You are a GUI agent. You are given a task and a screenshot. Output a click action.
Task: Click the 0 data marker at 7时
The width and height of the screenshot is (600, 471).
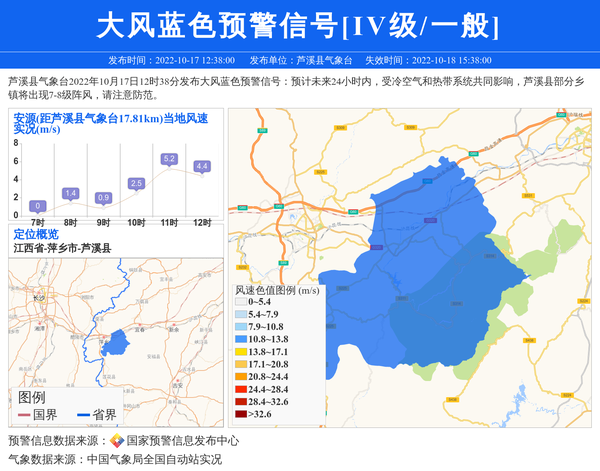click(x=37, y=206)
